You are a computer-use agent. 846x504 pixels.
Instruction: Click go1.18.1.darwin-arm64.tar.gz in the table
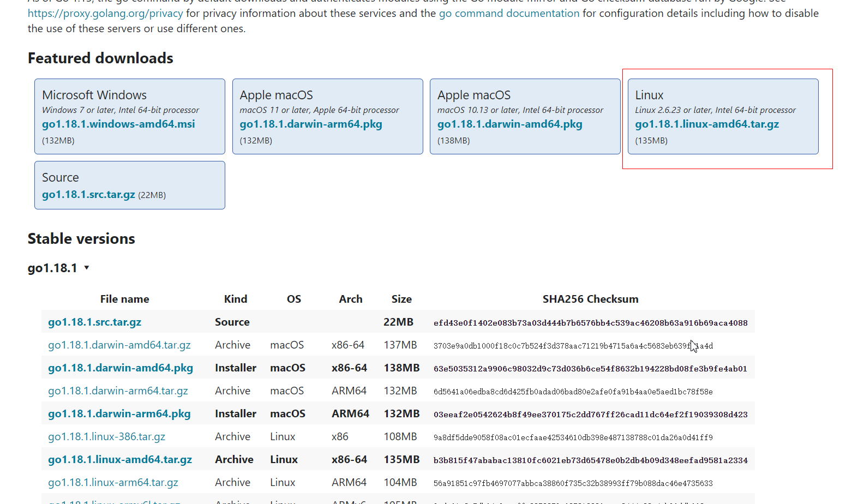coord(118,391)
